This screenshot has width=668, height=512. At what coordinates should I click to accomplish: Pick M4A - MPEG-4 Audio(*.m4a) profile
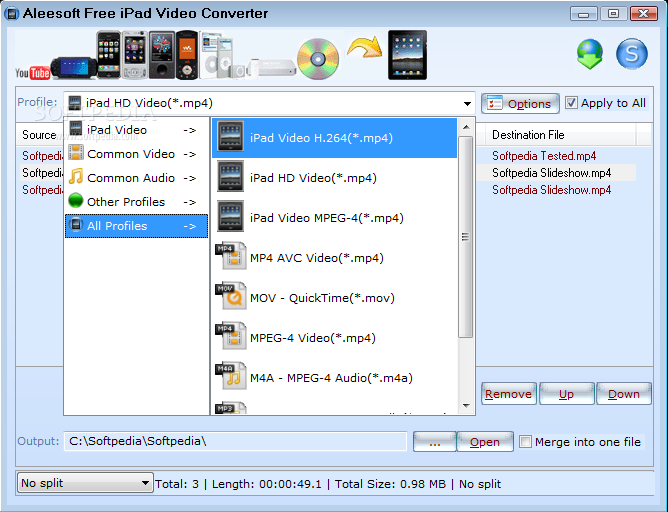tap(334, 378)
